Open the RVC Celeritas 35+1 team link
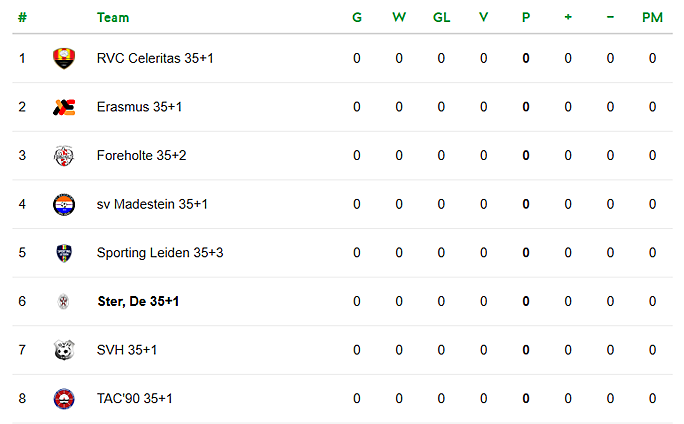This screenshot has width=684, height=424. coord(155,58)
